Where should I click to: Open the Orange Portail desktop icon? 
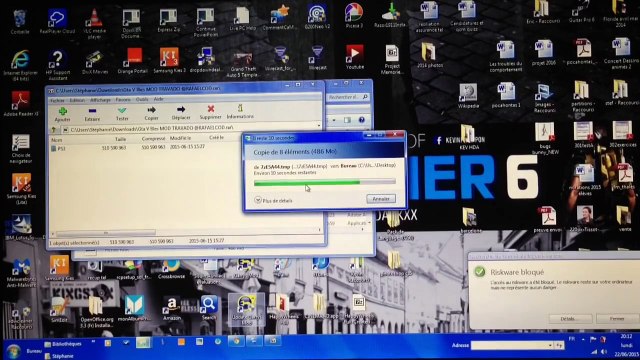[x=133, y=61]
